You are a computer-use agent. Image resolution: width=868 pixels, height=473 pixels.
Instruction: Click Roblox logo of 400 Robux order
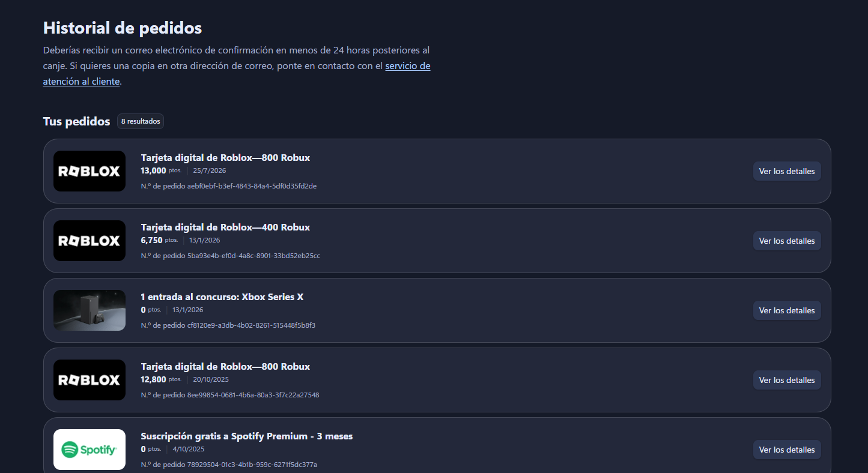[x=90, y=241]
